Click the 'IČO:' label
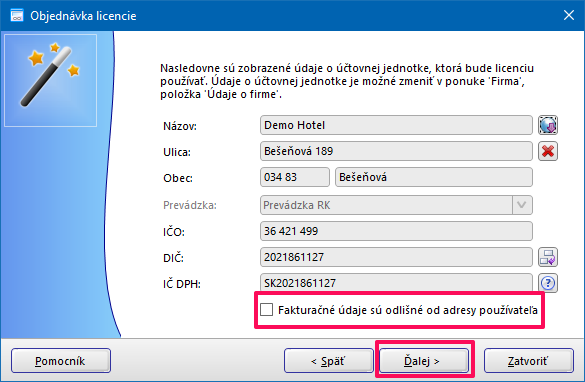The image size is (585, 382). 174,232
